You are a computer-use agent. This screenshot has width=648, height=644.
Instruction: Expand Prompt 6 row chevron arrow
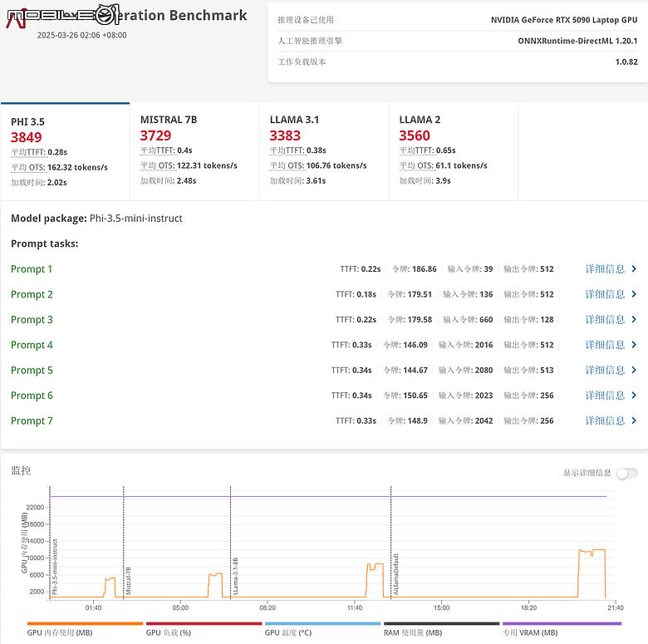click(634, 396)
